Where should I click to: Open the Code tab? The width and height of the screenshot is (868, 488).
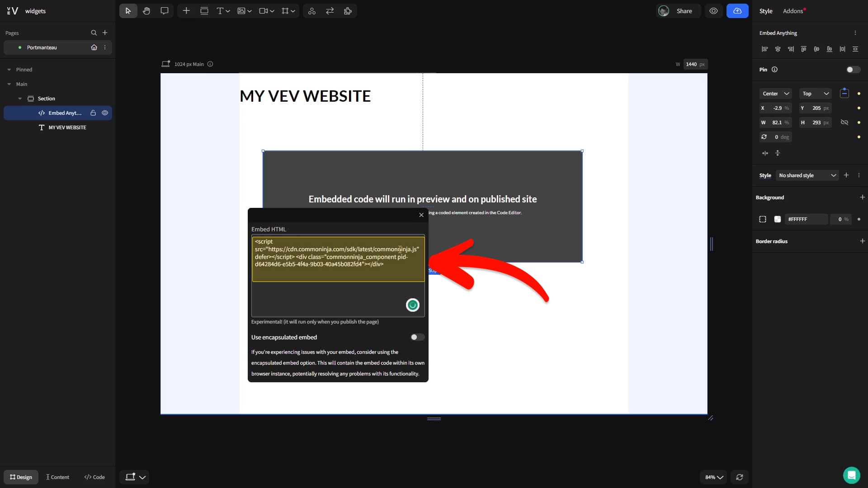pyautogui.click(x=94, y=477)
